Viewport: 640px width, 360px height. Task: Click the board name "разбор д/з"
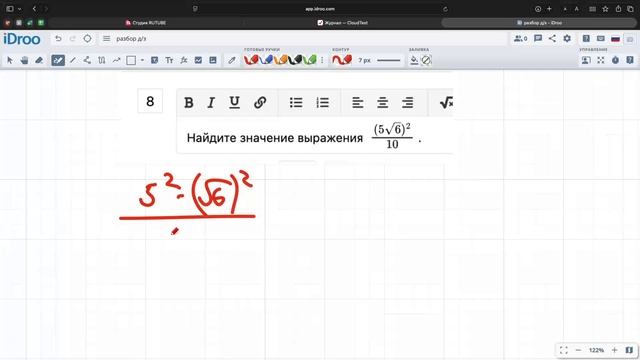[131, 39]
